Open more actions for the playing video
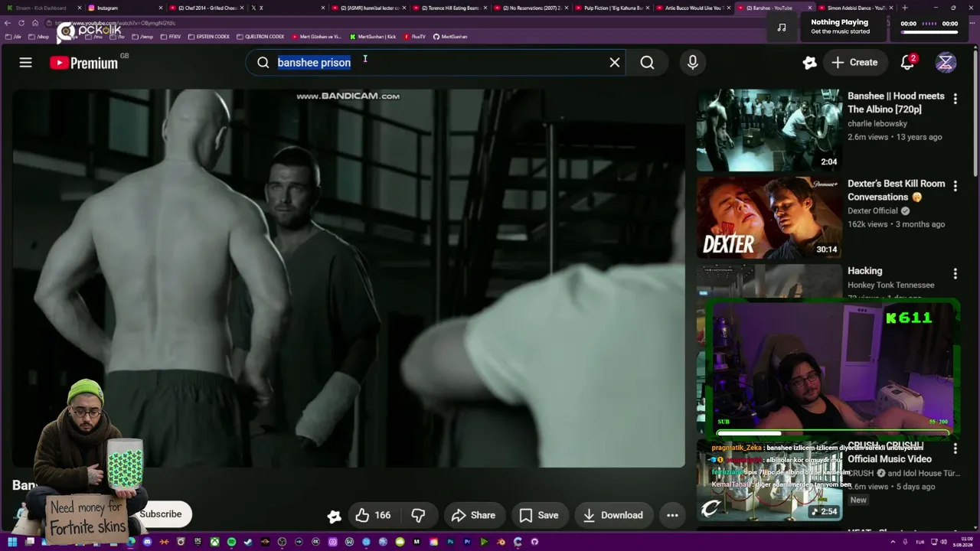This screenshot has height=551, width=980. (x=672, y=515)
